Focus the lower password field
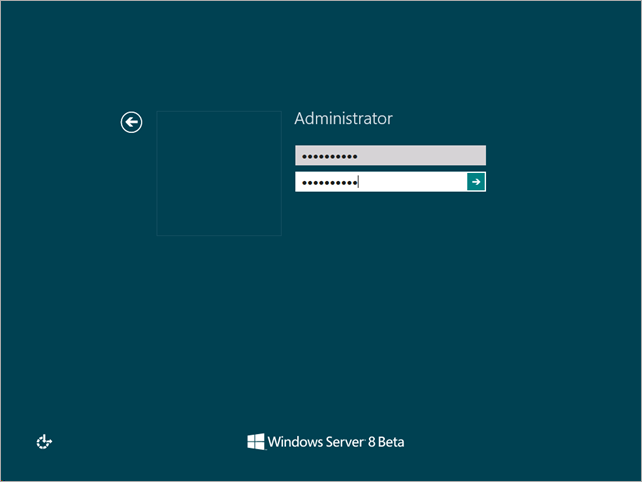Screen dimensions: 642x482 380,182
